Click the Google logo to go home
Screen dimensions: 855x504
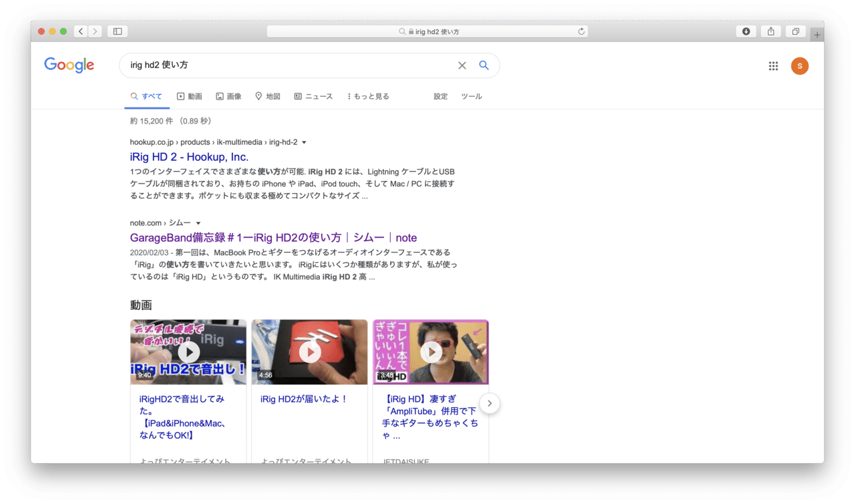(69, 65)
